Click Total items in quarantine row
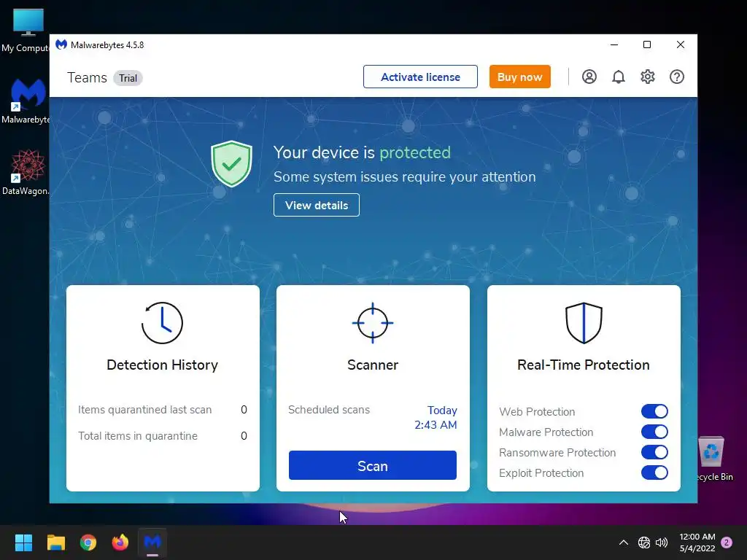 click(163, 436)
